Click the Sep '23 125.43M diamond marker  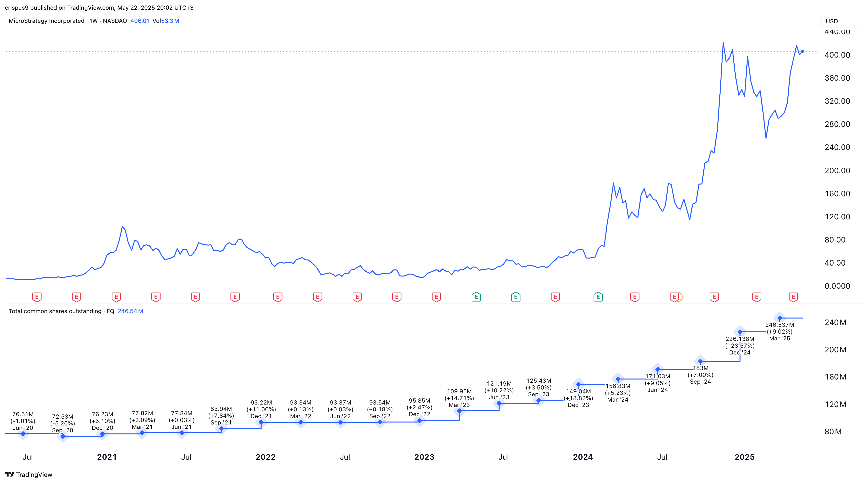click(539, 400)
